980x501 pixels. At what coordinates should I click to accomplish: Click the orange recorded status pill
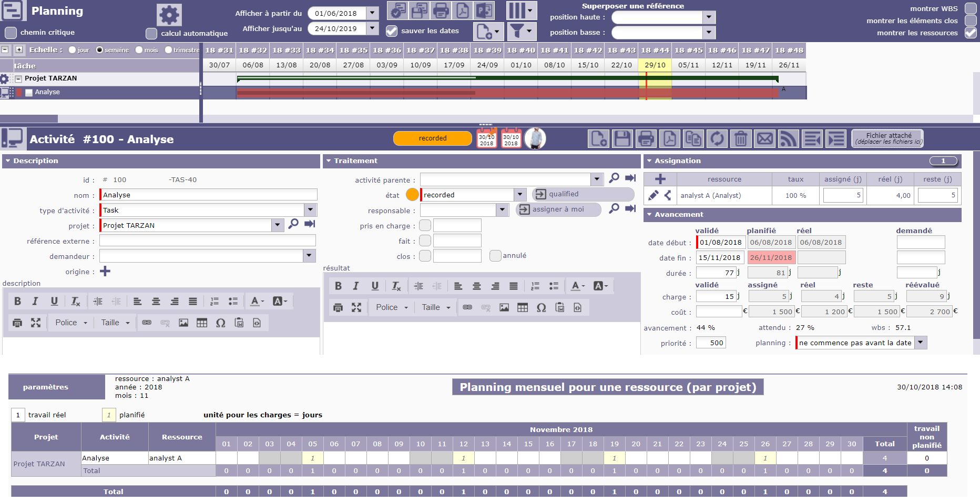pyautogui.click(x=433, y=138)
